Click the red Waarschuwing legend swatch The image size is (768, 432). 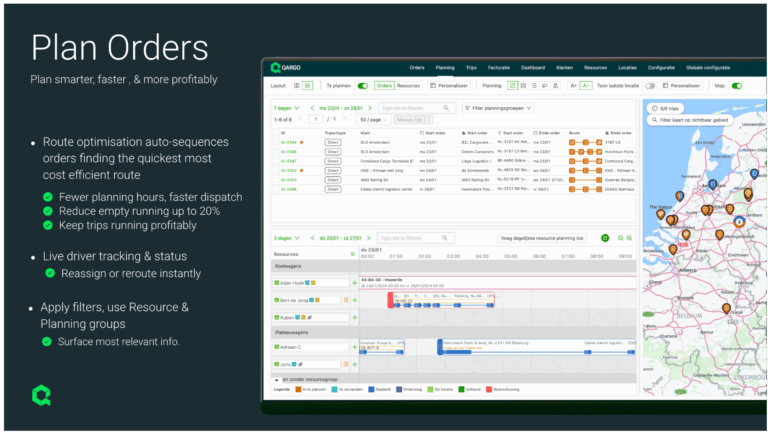point(489,390)
